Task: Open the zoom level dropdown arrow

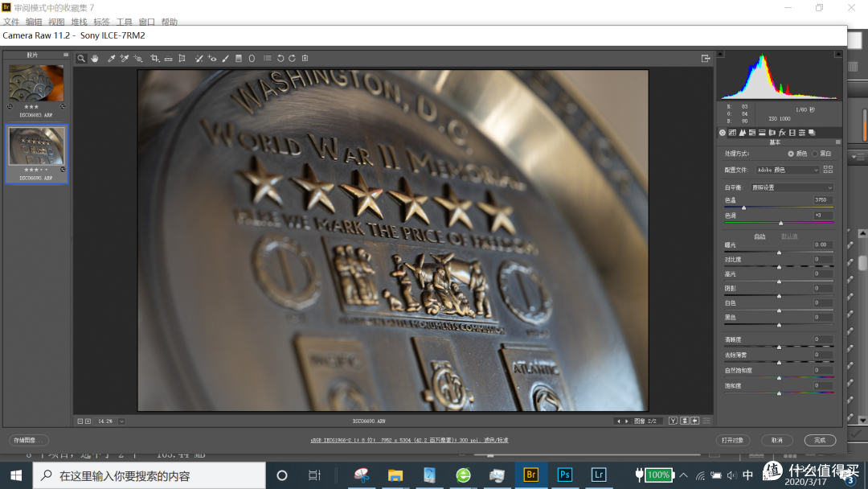Action: [122, 421]
